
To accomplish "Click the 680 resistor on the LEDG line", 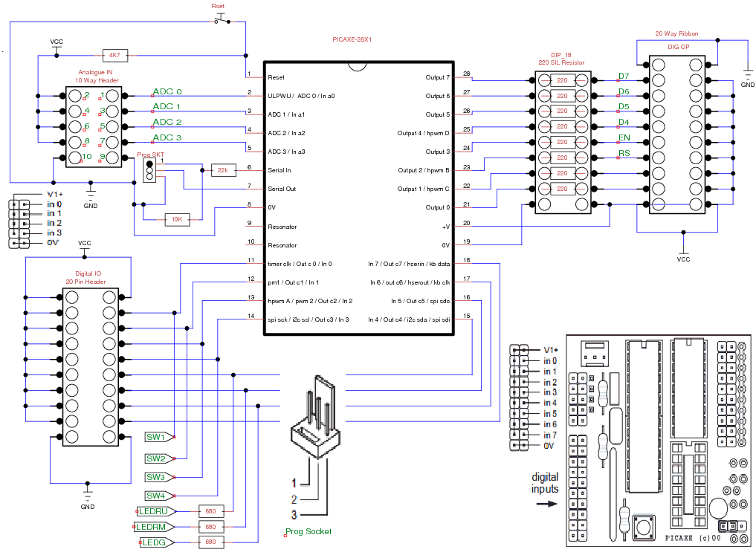I will 210,542.
